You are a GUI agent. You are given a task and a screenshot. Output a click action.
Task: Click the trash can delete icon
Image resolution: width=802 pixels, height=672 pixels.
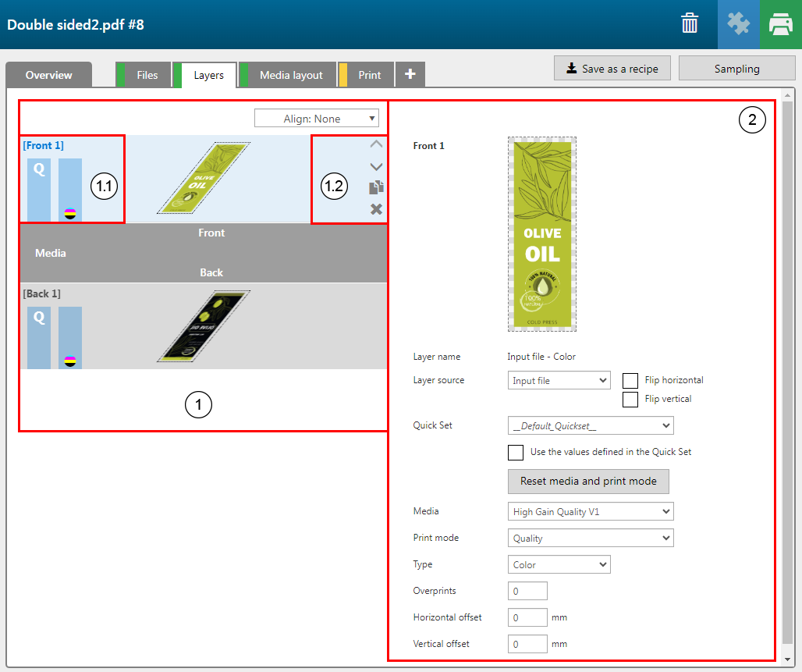[x=690, y=24]
